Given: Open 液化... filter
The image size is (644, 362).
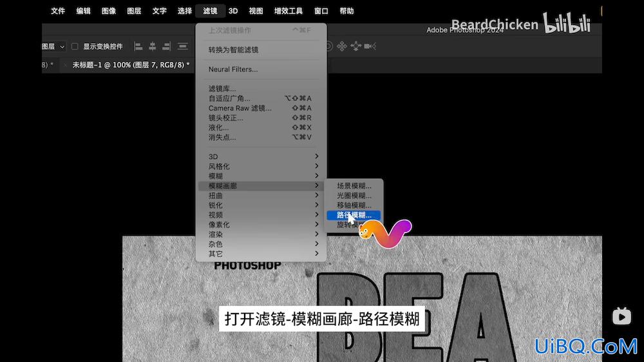Looking at the screenshot, I should [x=263, y=128].
